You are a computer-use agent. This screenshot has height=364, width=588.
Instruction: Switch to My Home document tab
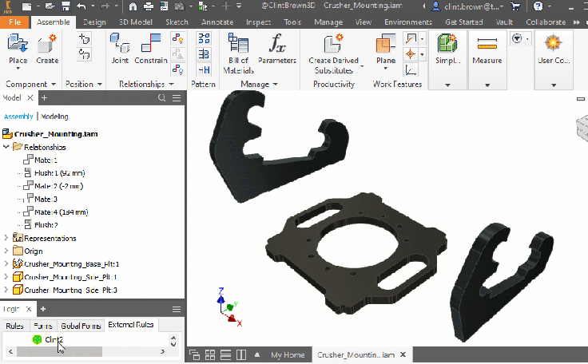[288, 354]
